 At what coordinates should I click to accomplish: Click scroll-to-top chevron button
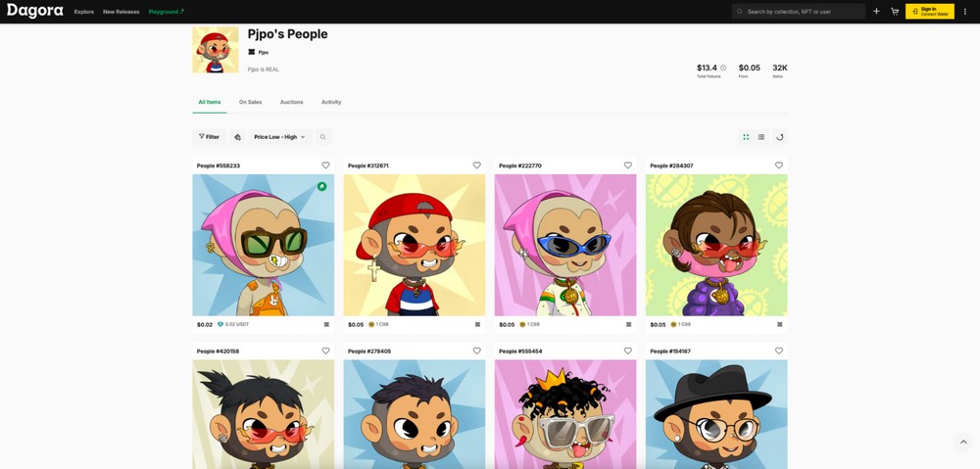(963, 443)
